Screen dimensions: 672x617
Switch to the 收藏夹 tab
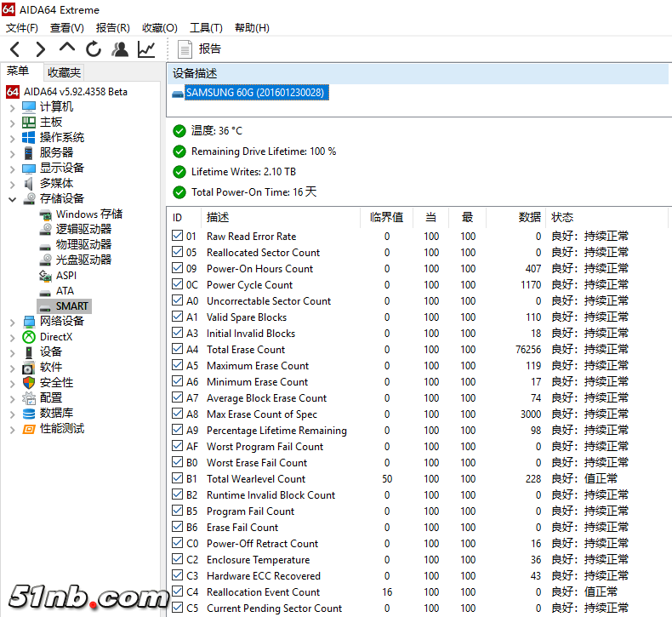coord(65,73)
